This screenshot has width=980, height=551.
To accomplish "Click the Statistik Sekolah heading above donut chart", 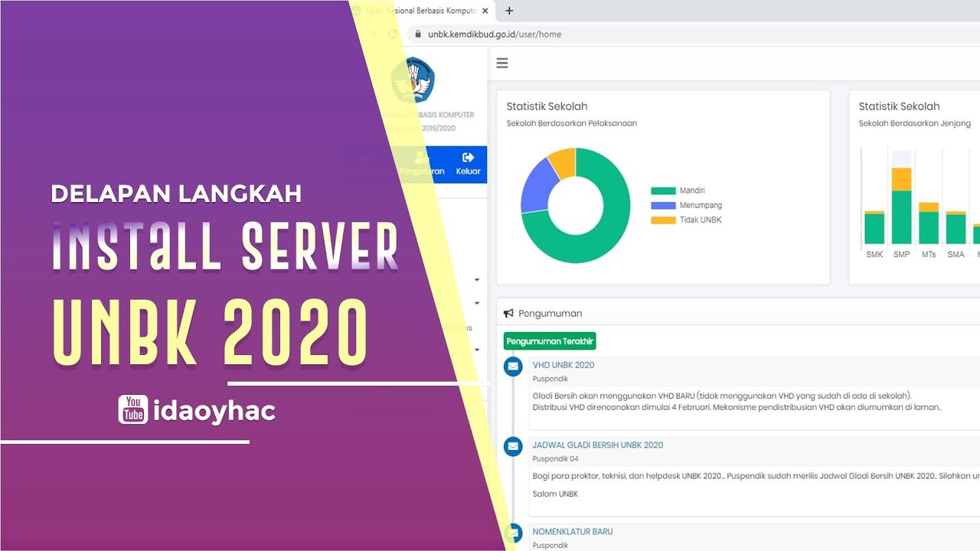I will coord(547,106).
